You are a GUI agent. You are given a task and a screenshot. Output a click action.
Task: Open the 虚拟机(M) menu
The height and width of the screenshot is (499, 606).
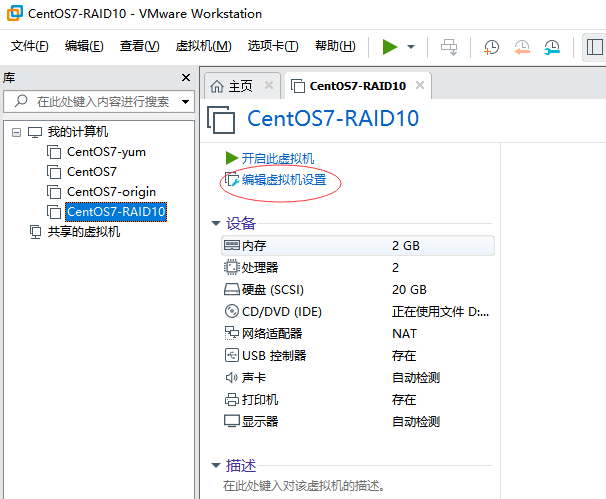coord(203,46)
